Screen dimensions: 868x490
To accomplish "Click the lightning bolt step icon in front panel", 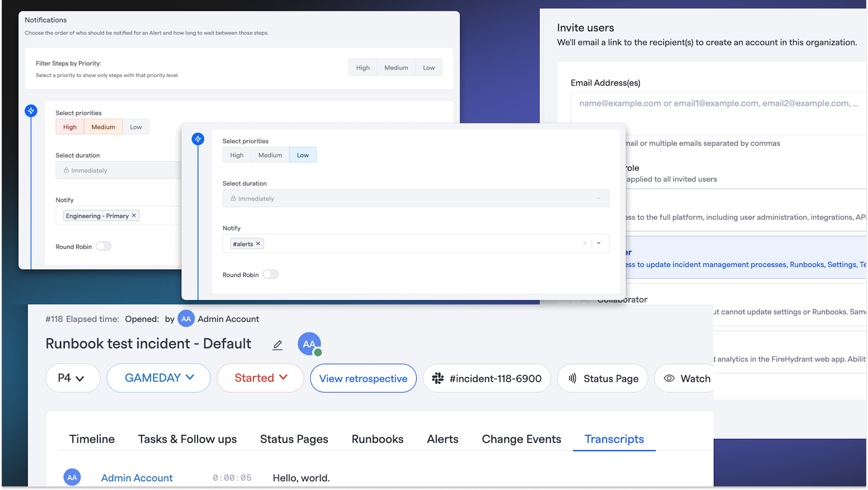I will point(198,139).
